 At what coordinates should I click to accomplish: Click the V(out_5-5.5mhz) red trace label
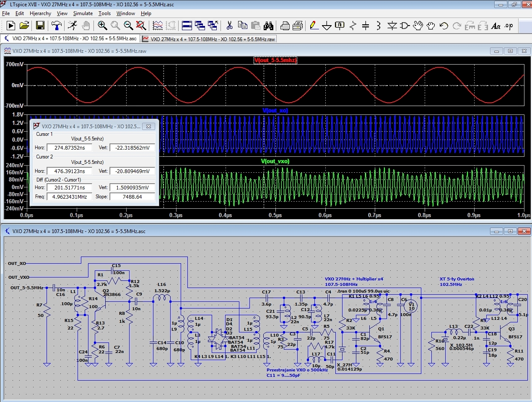(x=275, y=60)
